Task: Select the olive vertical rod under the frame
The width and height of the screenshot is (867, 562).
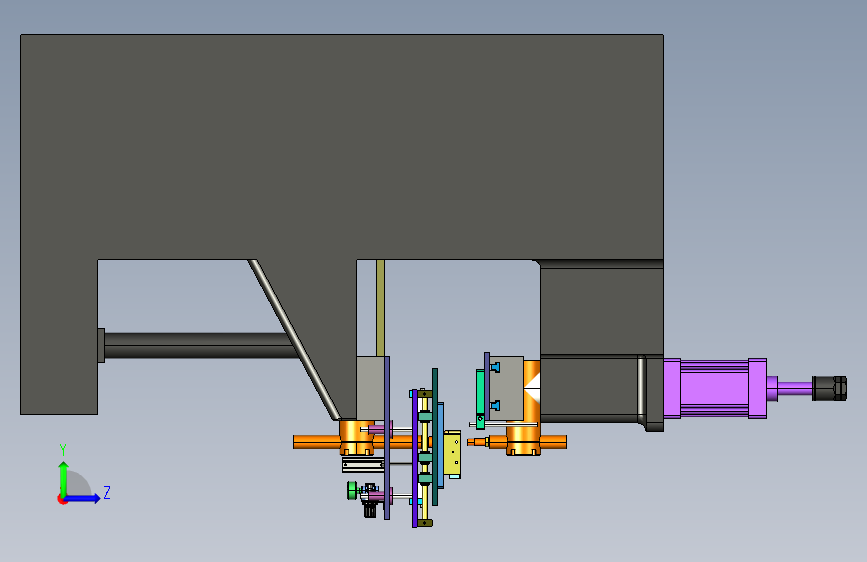Action: pyautogui.click(x=380, y=308)
